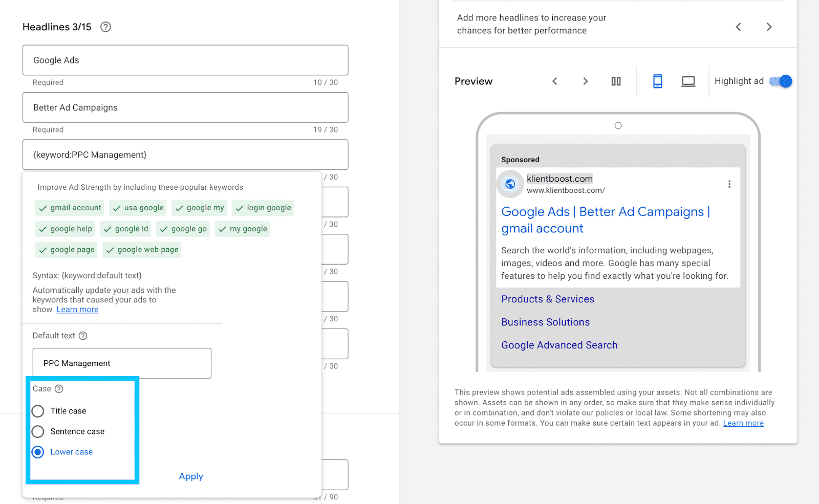Open the Case help icon
This screenshot has width=819, height=504.
59,389
